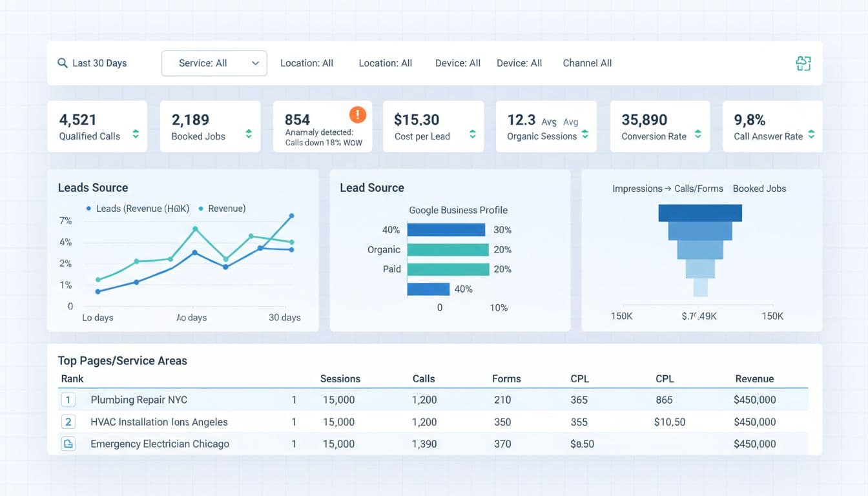Click the 370 forms cell
Viewport: 868px width, 496px height.
(502, 444)
